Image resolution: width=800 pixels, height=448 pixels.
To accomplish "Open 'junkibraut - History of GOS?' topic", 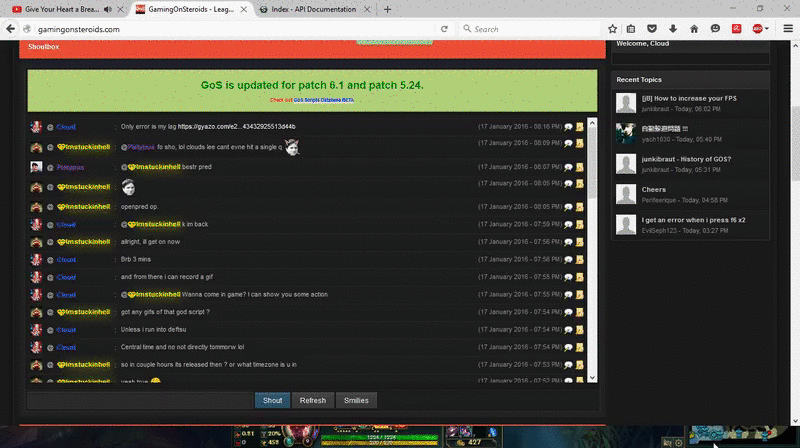I will click(686, 159).
